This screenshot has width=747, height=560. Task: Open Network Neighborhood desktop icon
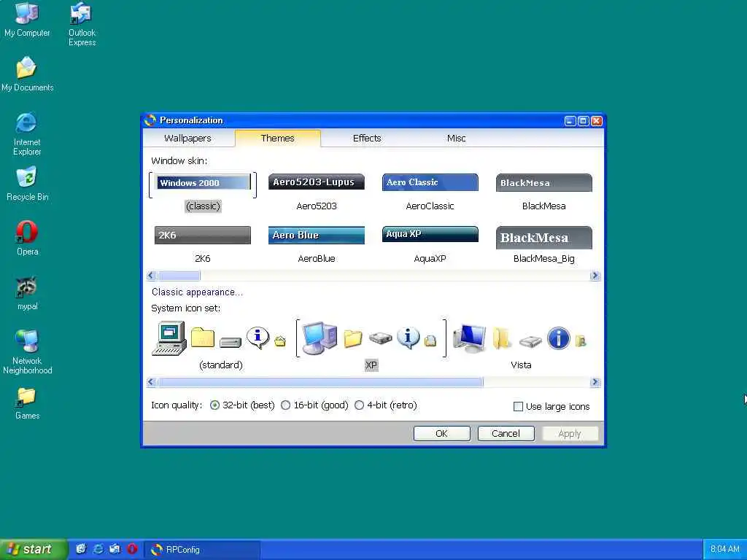[x=27, y=351]
